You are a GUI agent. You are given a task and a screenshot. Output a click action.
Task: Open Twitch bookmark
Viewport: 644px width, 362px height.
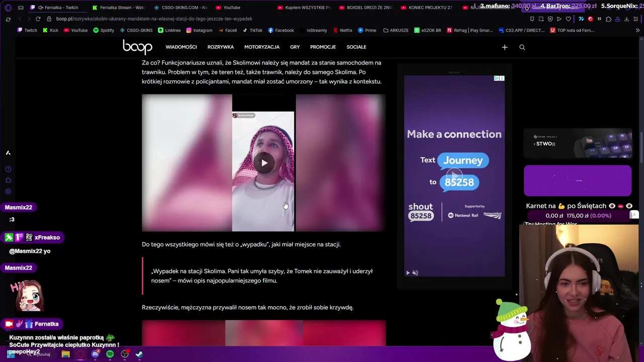tap(27, 30)
